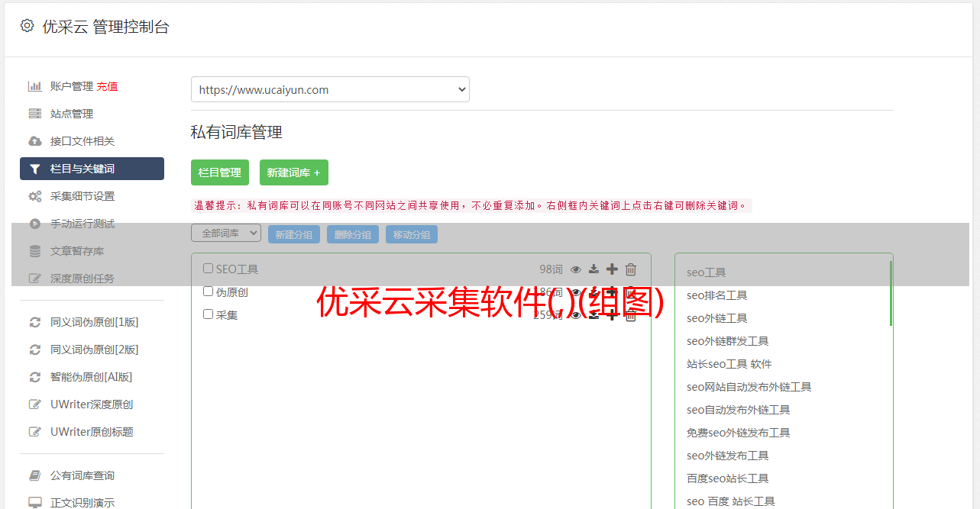Click the play icon for 手动运行测试
Image resolution: width=980 pixels, height=509 pixels.
click(35, 224)
